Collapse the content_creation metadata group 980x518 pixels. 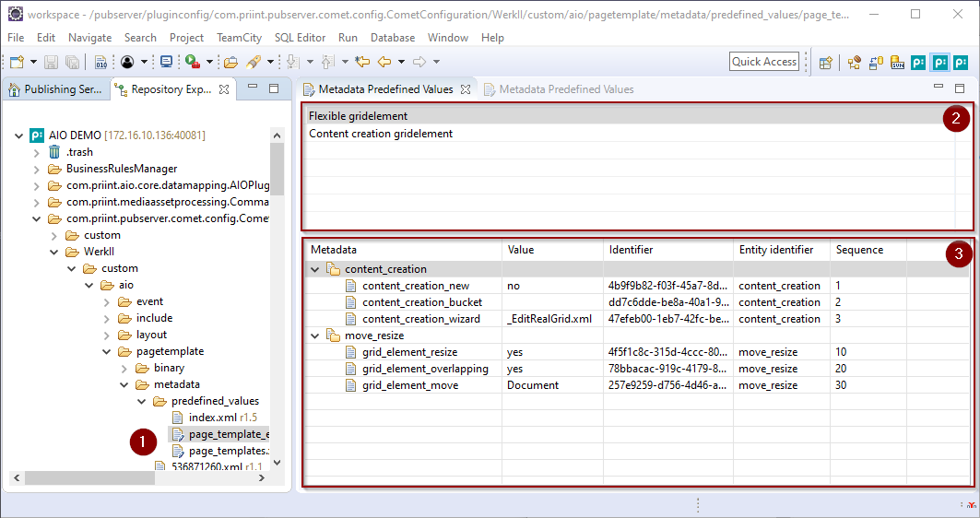315,269
